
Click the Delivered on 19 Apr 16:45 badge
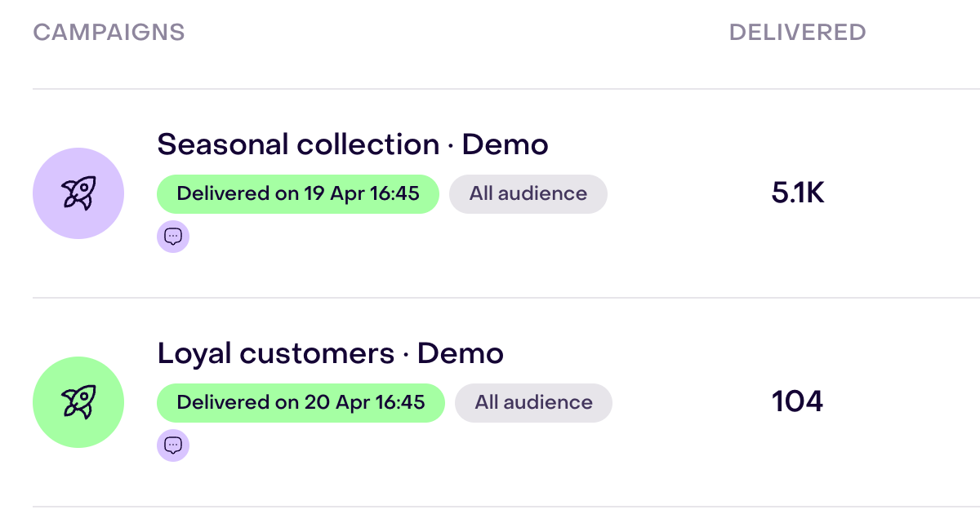pos(298,194)
